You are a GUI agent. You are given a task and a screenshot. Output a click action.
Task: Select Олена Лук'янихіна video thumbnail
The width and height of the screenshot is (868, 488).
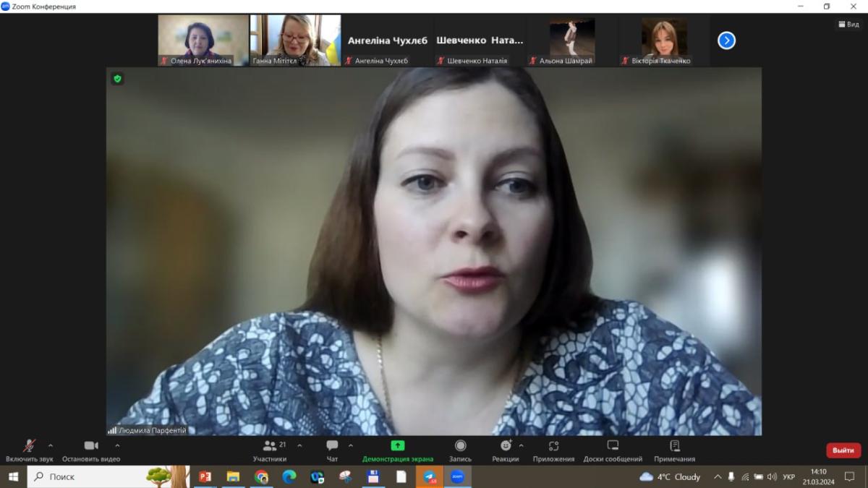[x=203, y=40]
